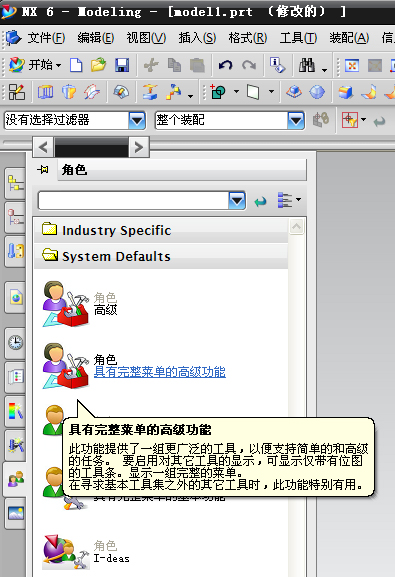Open History clock sidebar tab

pos(16,343)
